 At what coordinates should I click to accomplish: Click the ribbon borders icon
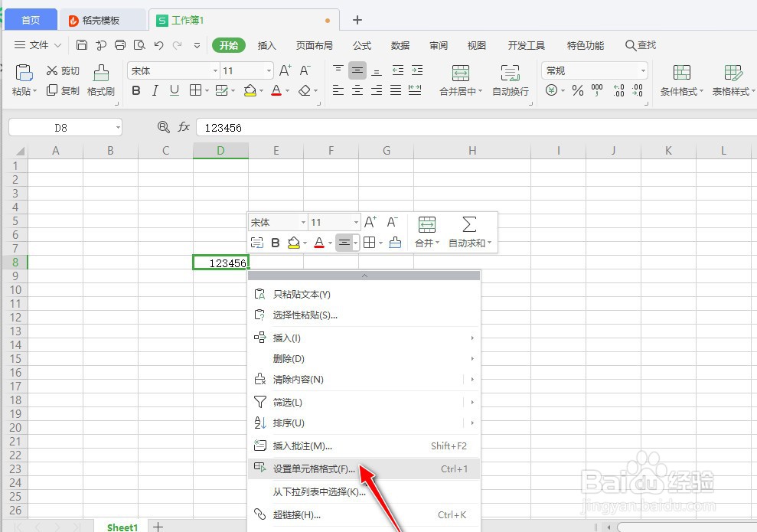tap(195, 90)
